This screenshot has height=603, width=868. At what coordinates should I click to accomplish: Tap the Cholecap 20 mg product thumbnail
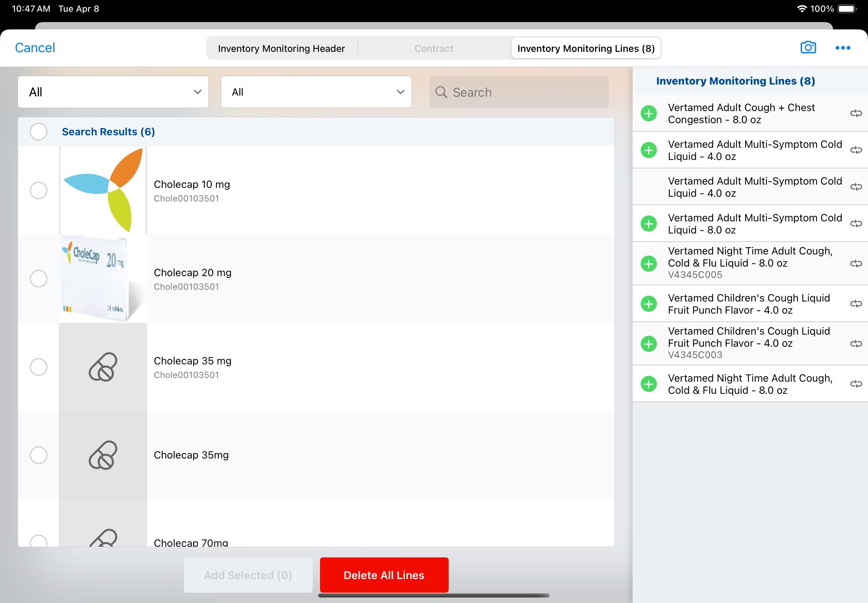103,279
